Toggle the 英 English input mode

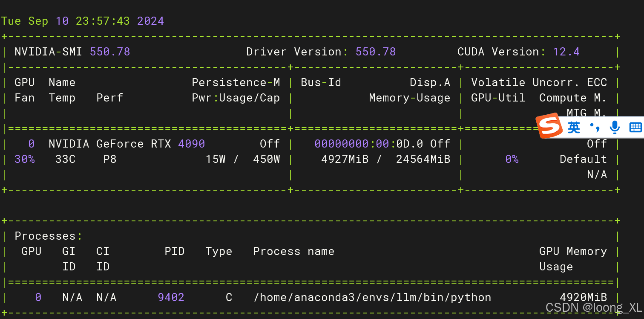574,127
